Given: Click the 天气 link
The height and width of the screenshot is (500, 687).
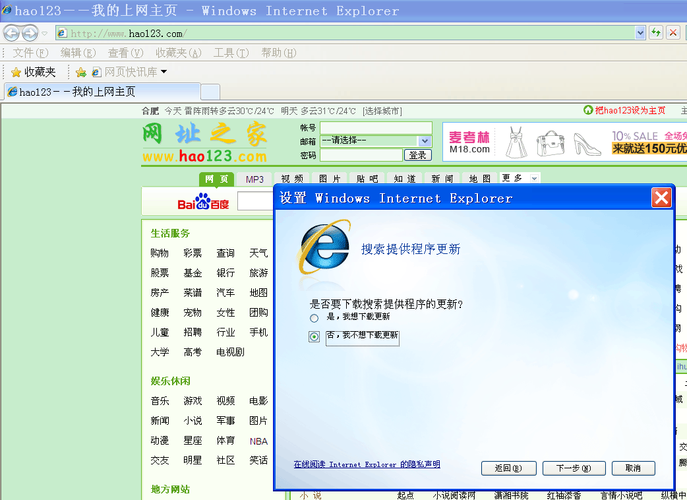Looking at the screenshot, I should click(x=259, y=253).
